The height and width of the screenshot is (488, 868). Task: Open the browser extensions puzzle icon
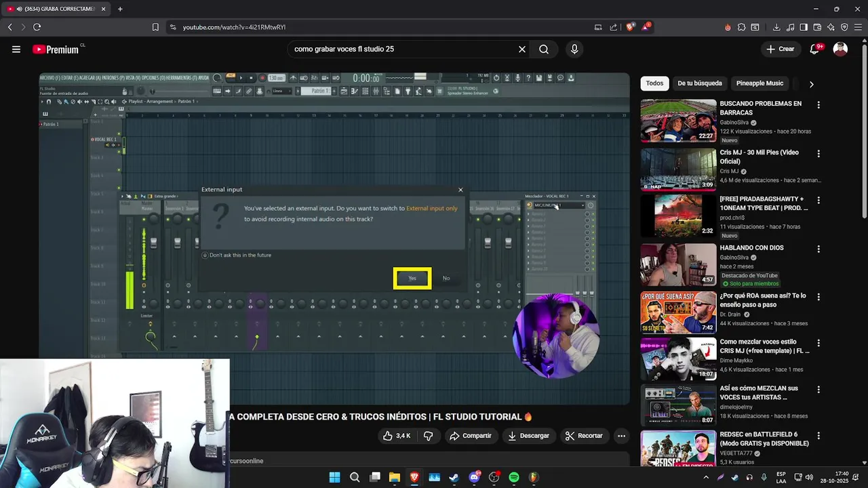click(741, 27)
